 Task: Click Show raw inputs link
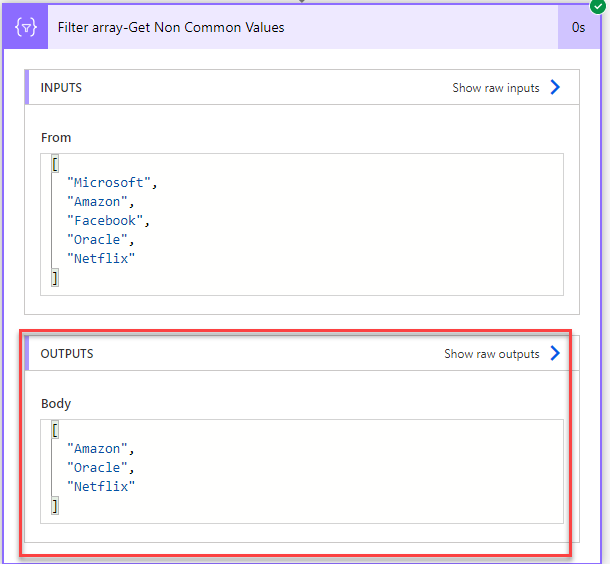click(495, 88)
